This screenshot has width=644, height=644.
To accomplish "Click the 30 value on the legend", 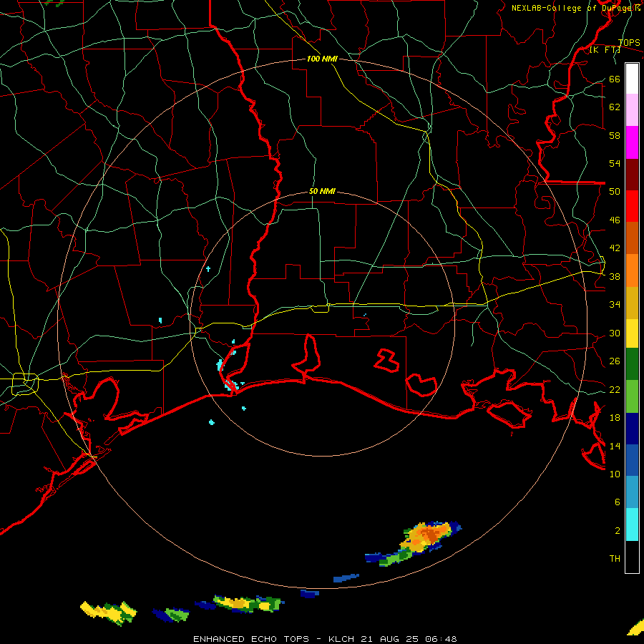I will [x=615, y=333].
